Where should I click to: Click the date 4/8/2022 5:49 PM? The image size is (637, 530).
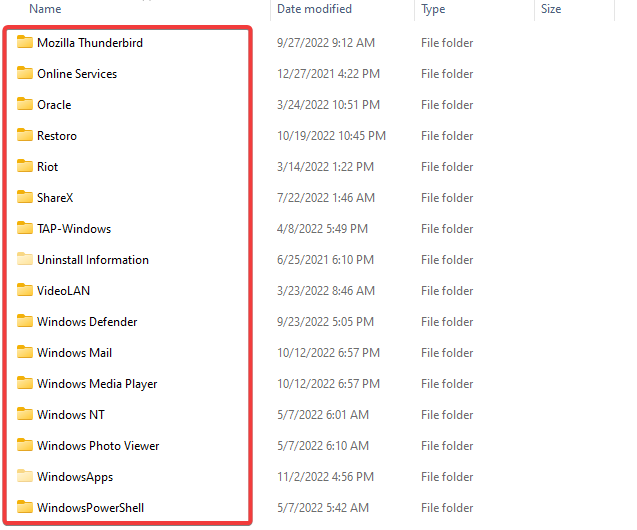pyautogui.click(x=323, y=229)
